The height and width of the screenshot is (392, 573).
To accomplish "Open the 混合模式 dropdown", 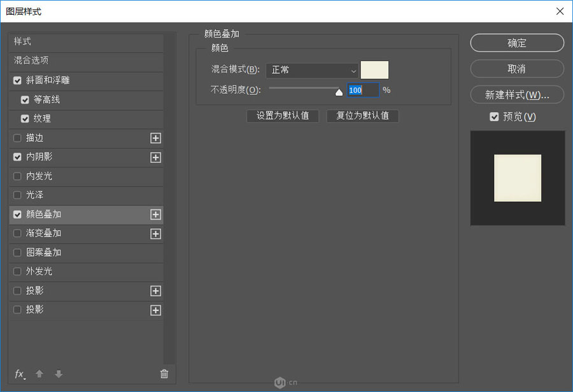I will (x=312, y=70).
